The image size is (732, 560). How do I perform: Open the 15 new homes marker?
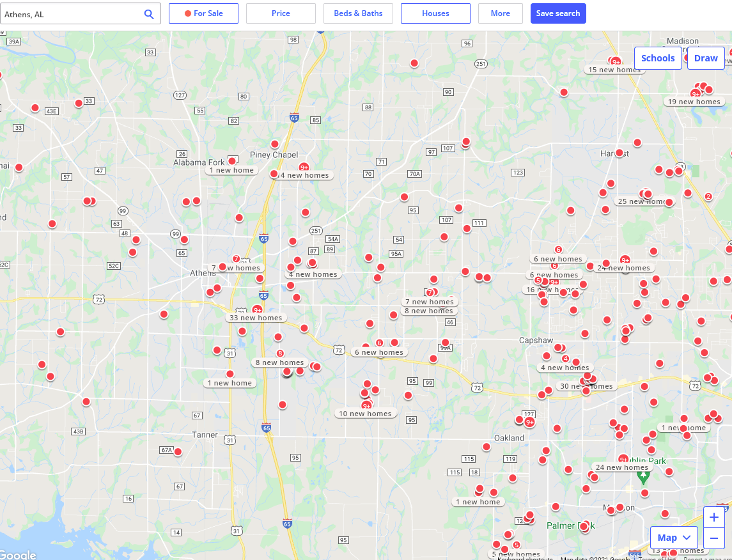[x=614, y=70]
